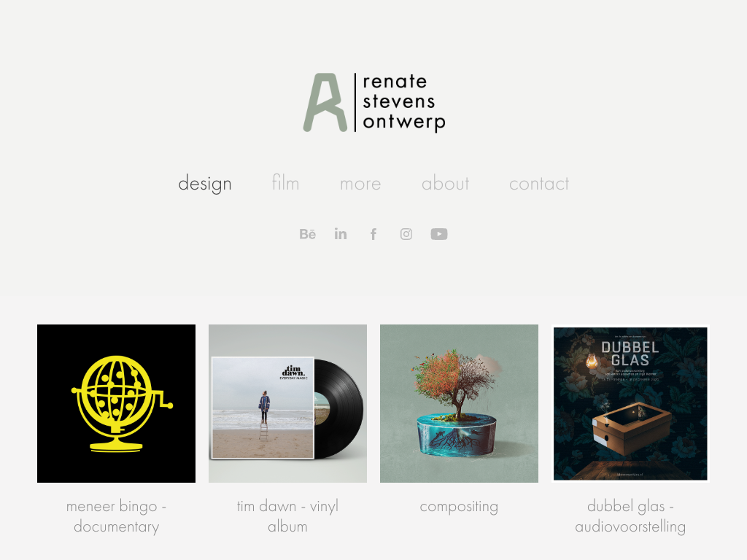
Task: View the tim dawn vinyl record thumbnail
Action: coord(287,403)
